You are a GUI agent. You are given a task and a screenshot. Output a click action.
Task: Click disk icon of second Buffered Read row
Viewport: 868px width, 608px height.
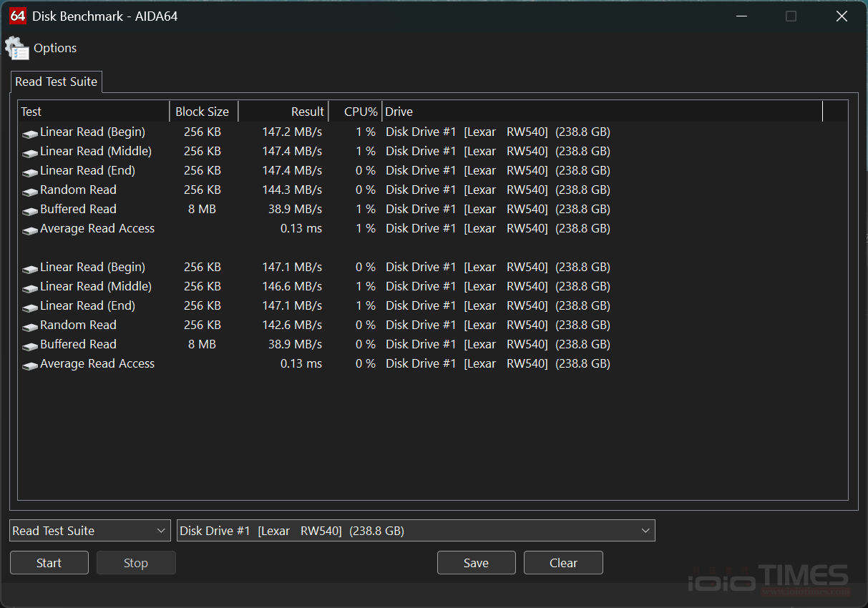click(x=29, y=346)
